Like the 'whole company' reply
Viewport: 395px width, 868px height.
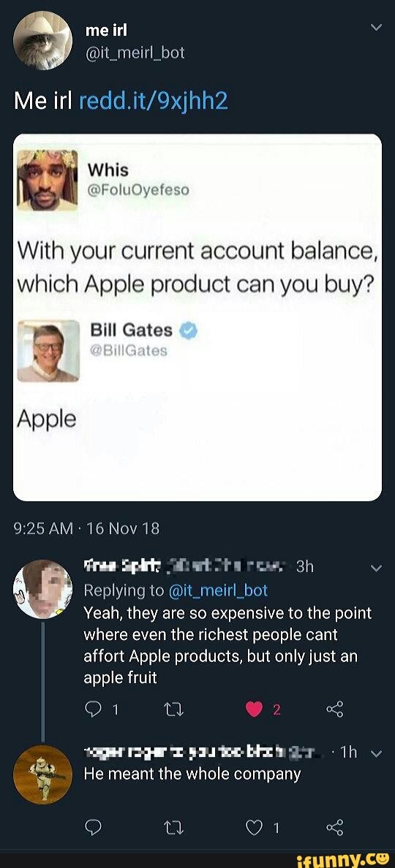point(254,828)
